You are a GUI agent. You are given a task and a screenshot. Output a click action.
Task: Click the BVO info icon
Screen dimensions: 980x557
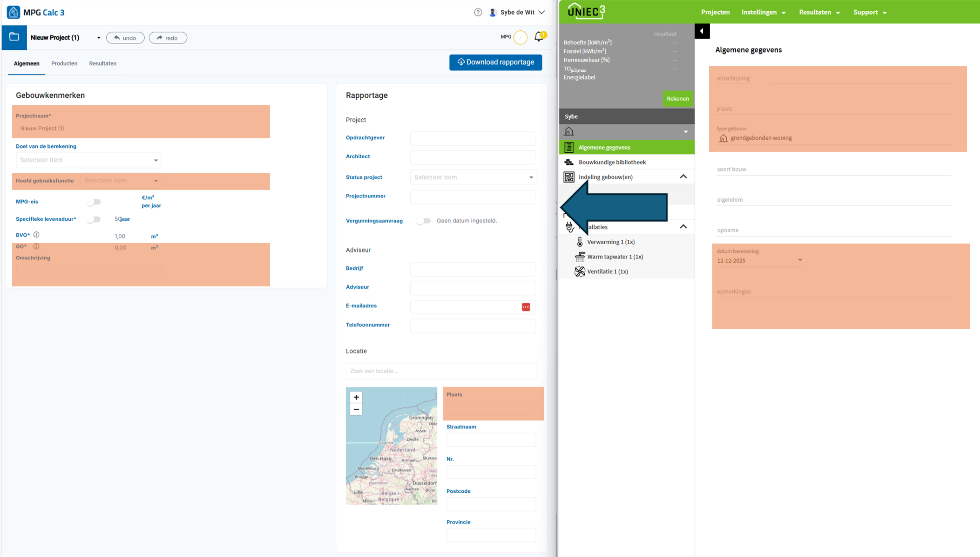pyautogui.click(x=36, y=235)
